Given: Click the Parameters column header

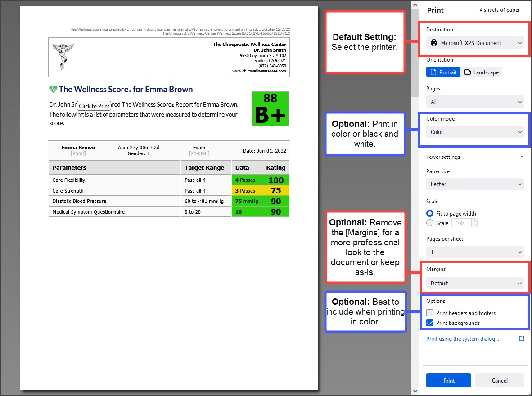Looking at the screenshot, I should [x=69, y=168].
